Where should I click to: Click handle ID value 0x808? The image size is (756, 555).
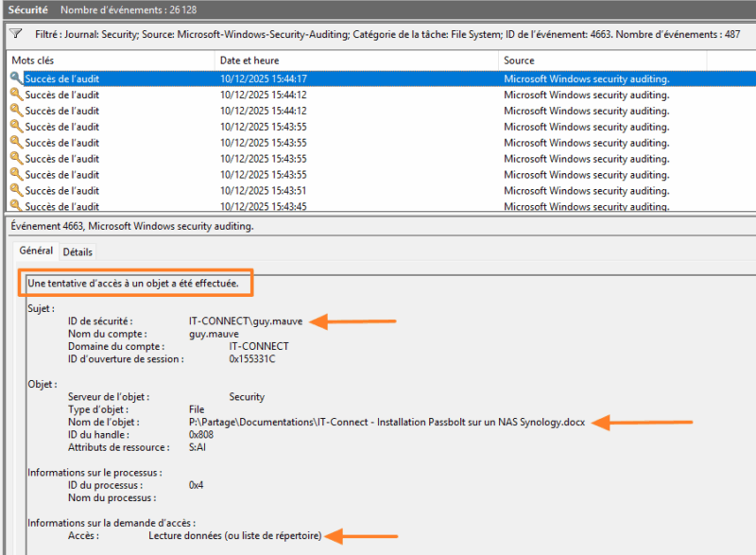(201, 435)
